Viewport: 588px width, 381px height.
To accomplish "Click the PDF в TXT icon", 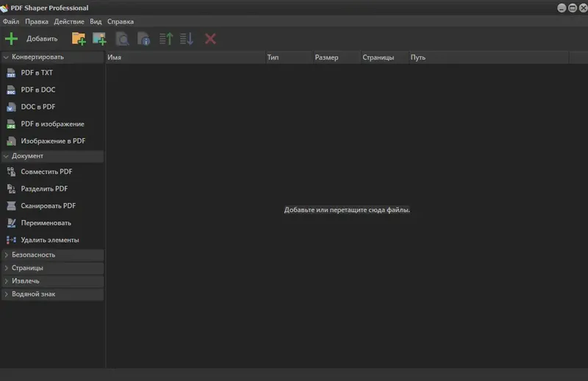I will (11, 73).
